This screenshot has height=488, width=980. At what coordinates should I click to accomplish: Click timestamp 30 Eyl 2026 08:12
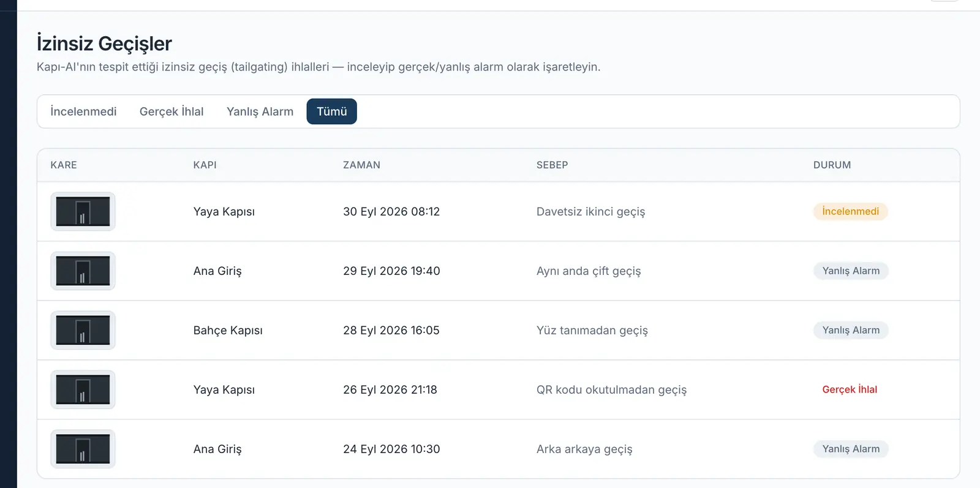pyautogui.click(x=391, y=211)
